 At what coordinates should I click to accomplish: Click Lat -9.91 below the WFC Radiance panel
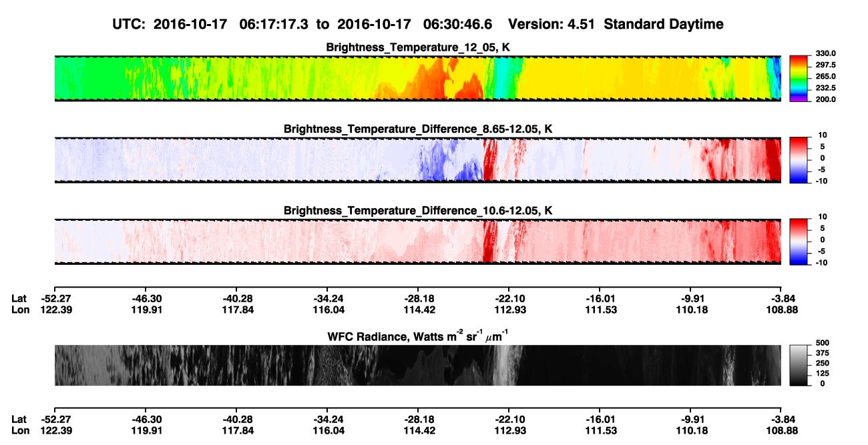tap(690, 420)
